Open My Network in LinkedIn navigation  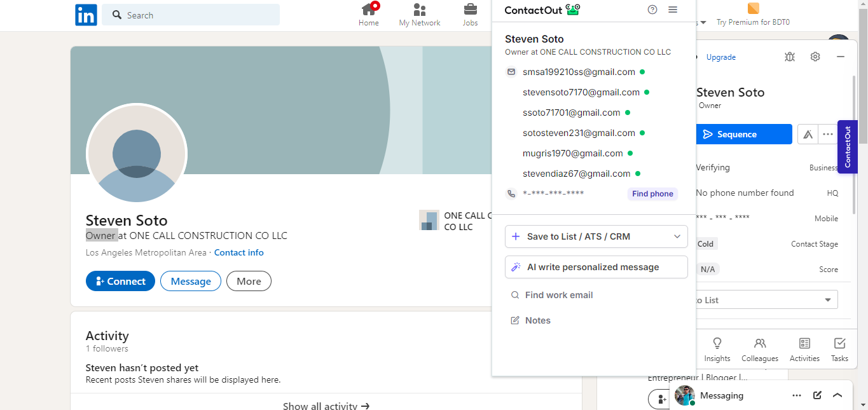[x=420, y=15]
